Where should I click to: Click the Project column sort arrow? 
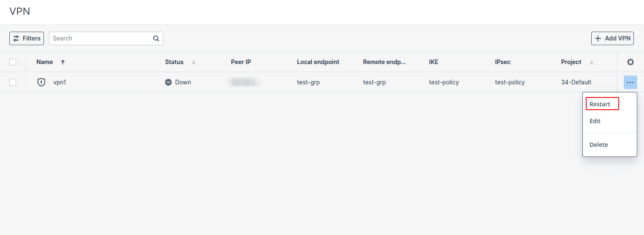592,62
